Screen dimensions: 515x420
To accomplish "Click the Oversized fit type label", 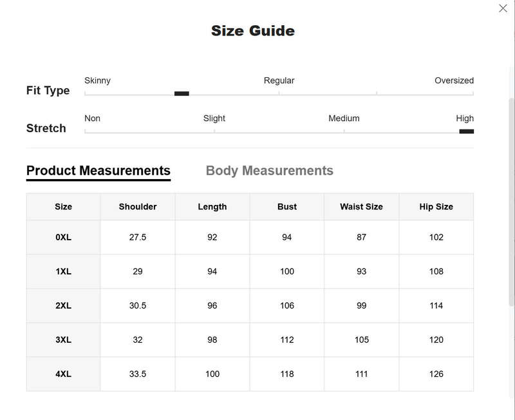I will point(454,81).
